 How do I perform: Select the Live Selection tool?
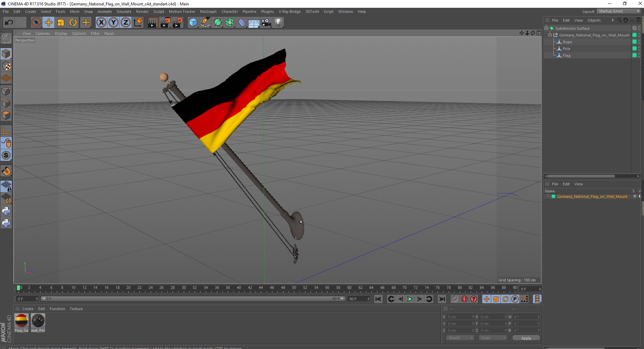[36, 23]
